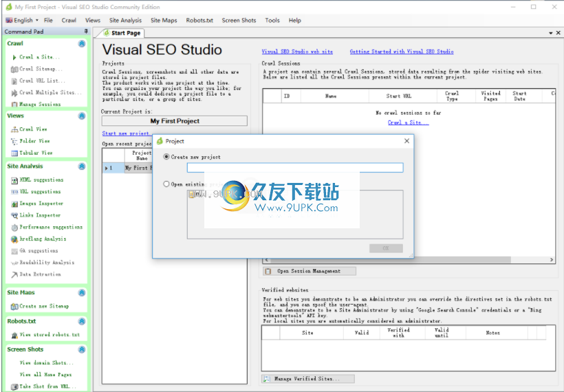Open the Folder View icon
564x392 pixels.
14,141
